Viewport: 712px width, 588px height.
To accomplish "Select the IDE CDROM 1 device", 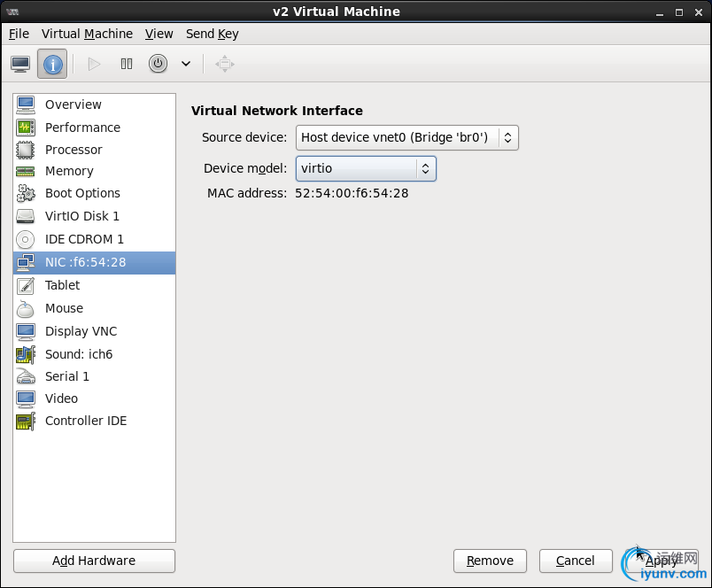I will coord(84,239).
